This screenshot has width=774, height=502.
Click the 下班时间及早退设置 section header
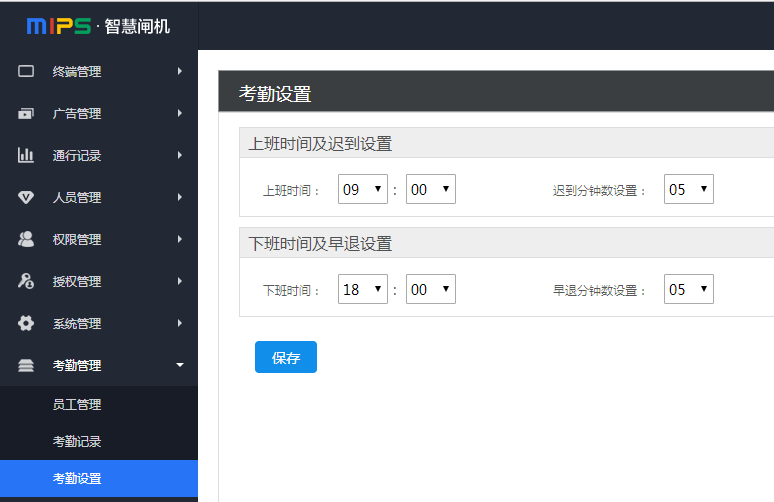tap(320, 243)
